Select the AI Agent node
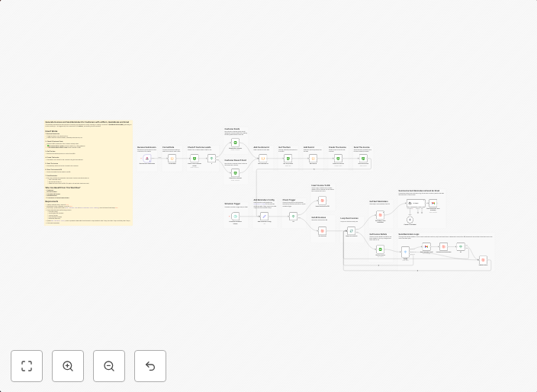The width and height of the screenshot is (537, 392). [416, 204]
